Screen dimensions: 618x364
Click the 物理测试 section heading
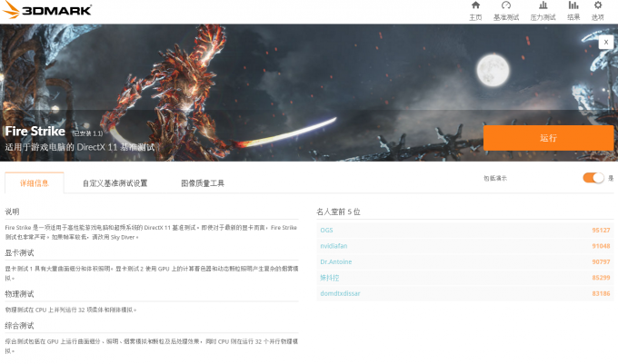tap(19, 294)
